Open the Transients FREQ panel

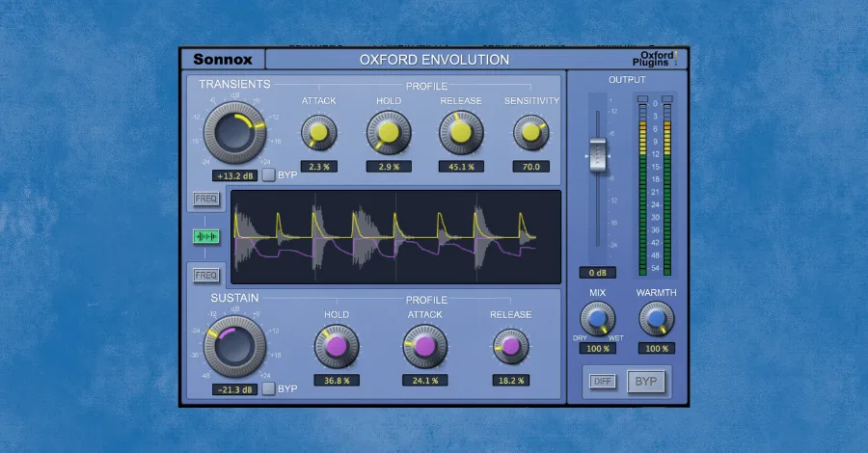[x=206, y=199]
